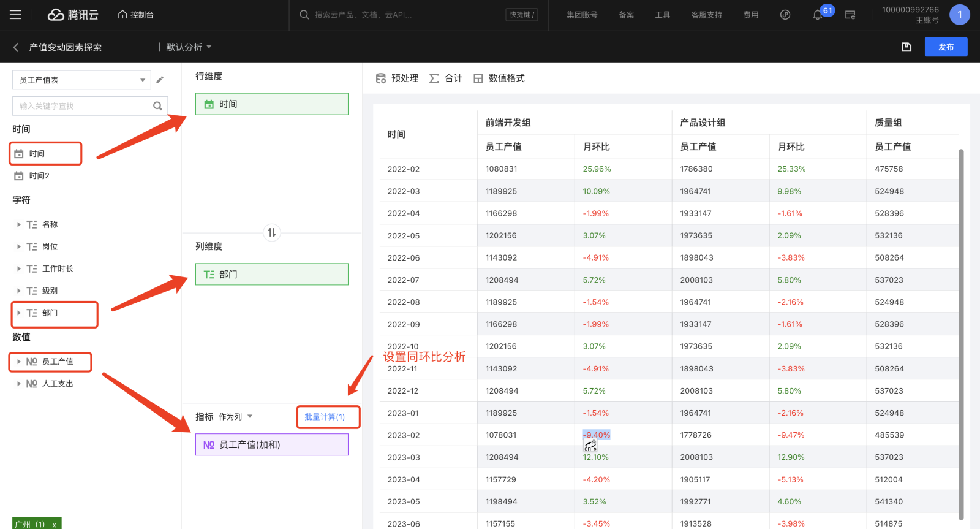Select the 时间2 date field
Screen dimensions: 980x529
click(x=39, y=176)
